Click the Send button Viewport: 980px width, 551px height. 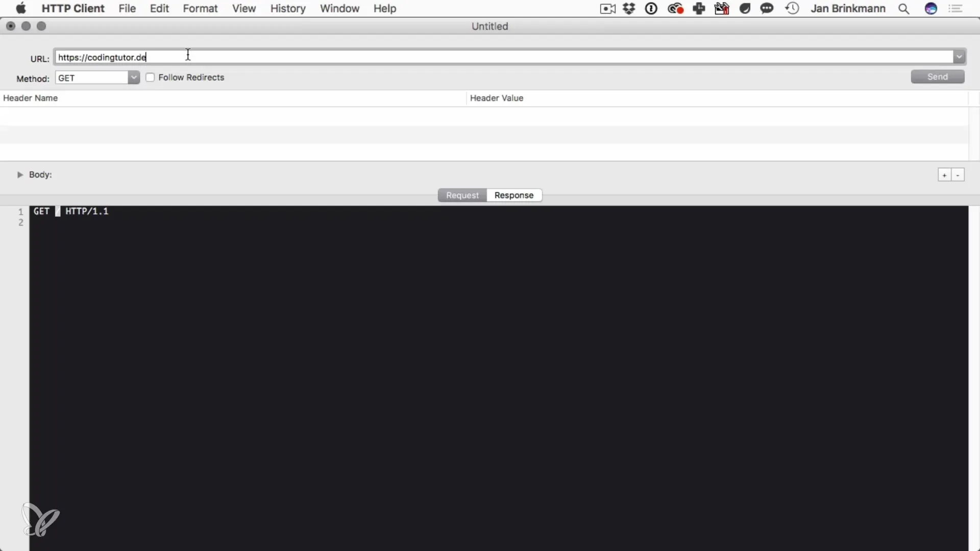pos(938,77)
